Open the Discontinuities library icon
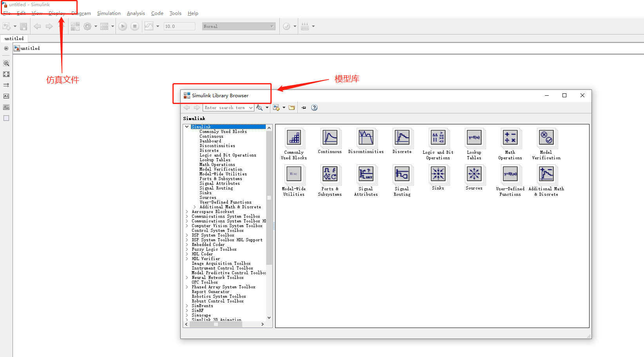This screenshot has width=644, height=357. click(366, 138)
